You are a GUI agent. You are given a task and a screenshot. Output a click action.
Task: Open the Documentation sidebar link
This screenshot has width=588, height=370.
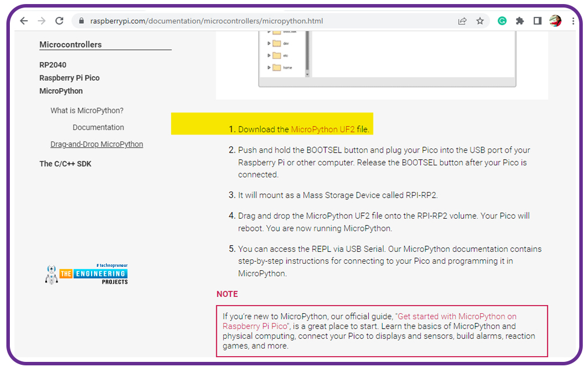pyautogui.click(x=98, y=128)
